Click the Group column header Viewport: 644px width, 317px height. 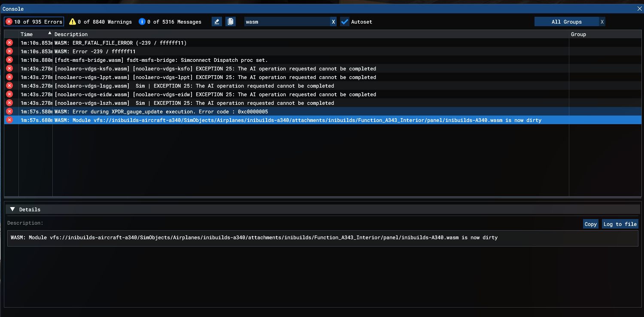coord(578,34)
